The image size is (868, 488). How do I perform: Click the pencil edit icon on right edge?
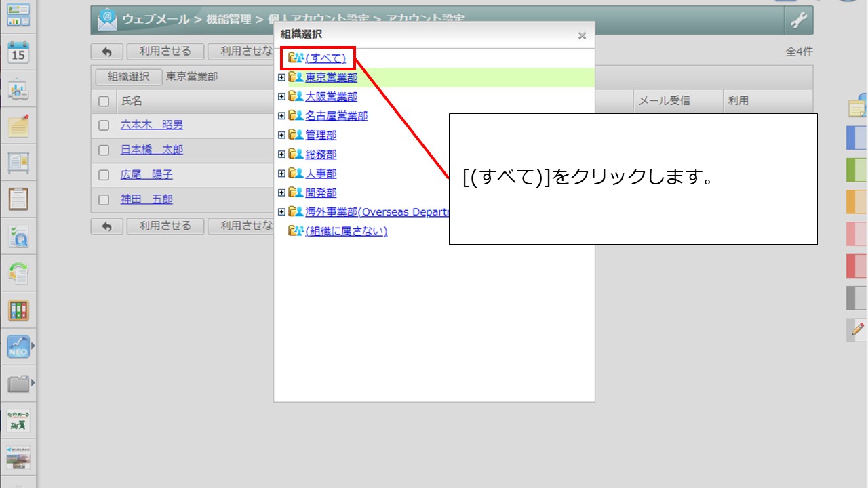pyautogui.click(x=856, y=330)
